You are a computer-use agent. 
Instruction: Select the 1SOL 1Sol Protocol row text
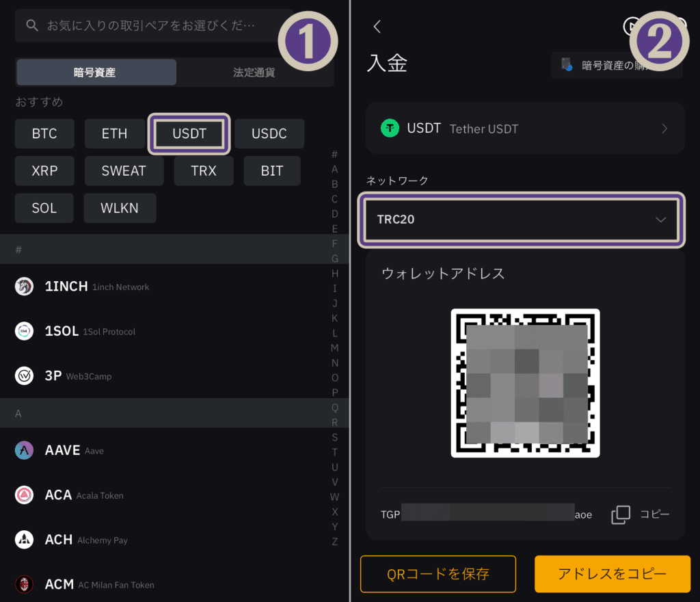click(x=90, y=331)
